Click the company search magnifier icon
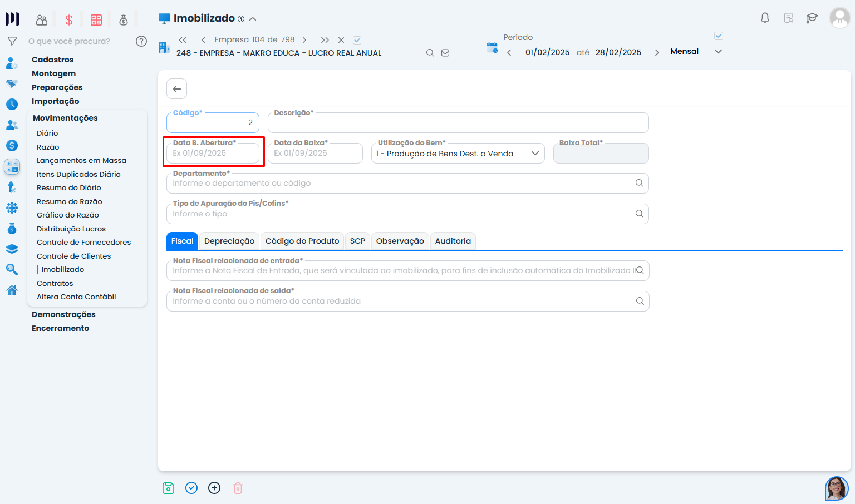 (x=430, y=53)
